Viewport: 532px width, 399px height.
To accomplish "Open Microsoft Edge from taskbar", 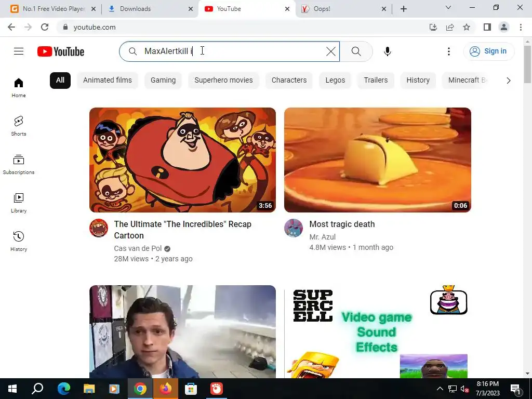I will tap(63, 389).
